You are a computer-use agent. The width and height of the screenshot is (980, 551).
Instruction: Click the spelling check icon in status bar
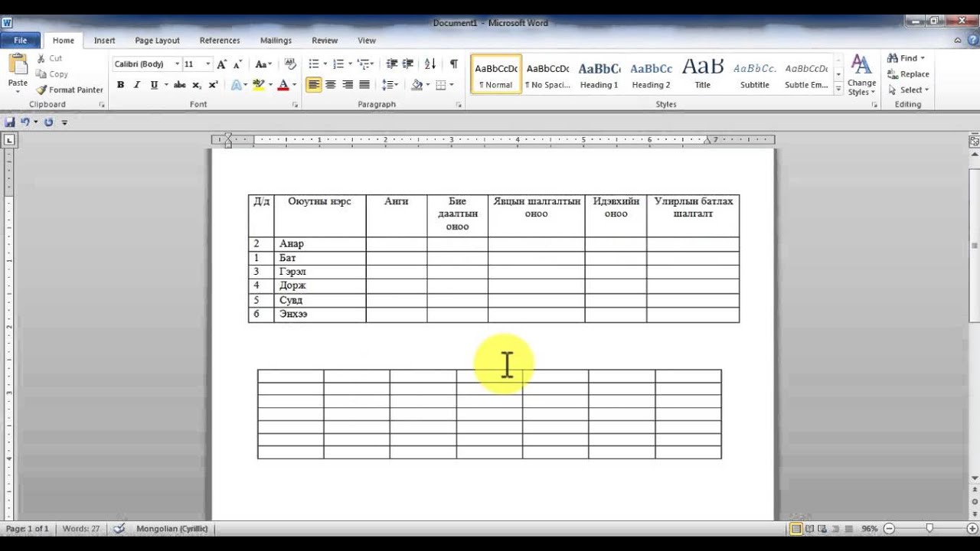click(119, 529)
